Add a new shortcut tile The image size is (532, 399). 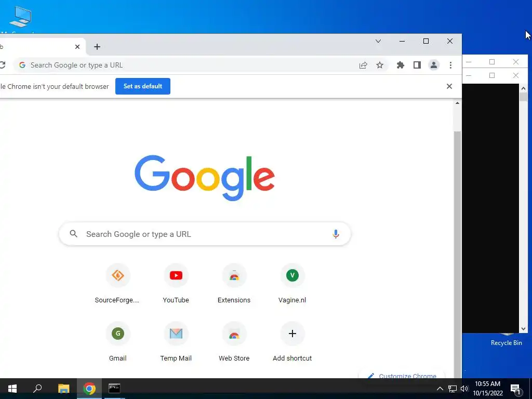pos(292,341)
